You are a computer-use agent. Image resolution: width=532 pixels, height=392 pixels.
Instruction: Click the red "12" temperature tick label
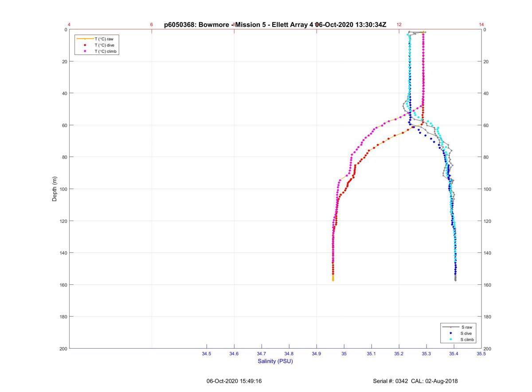point(399,24)
